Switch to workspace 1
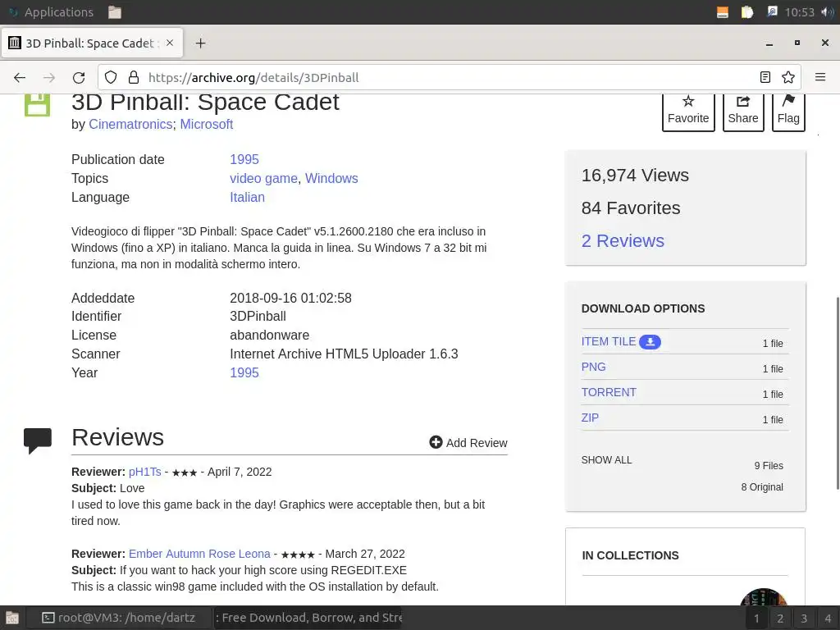 click(x=756, y=619)
